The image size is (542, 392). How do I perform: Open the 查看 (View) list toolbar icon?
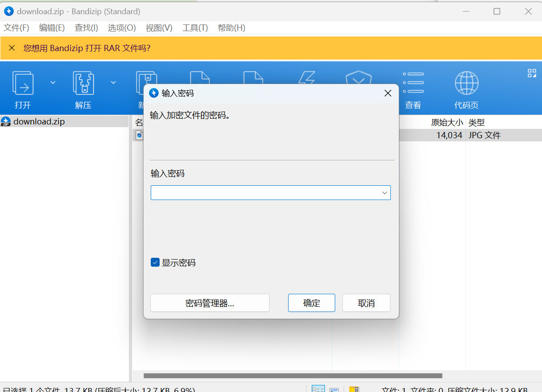413,83
